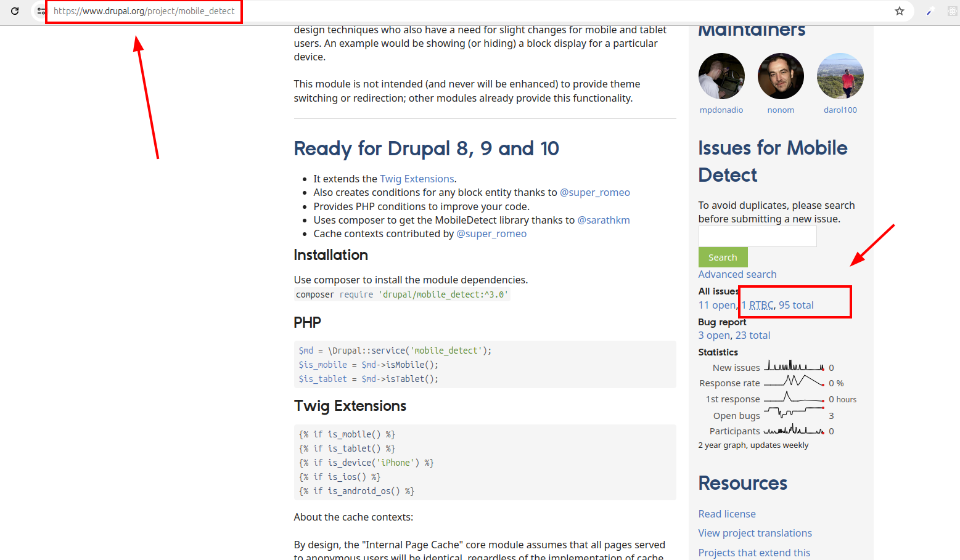
Task: Click the Response rate sparkline graph
Action: 794,381
